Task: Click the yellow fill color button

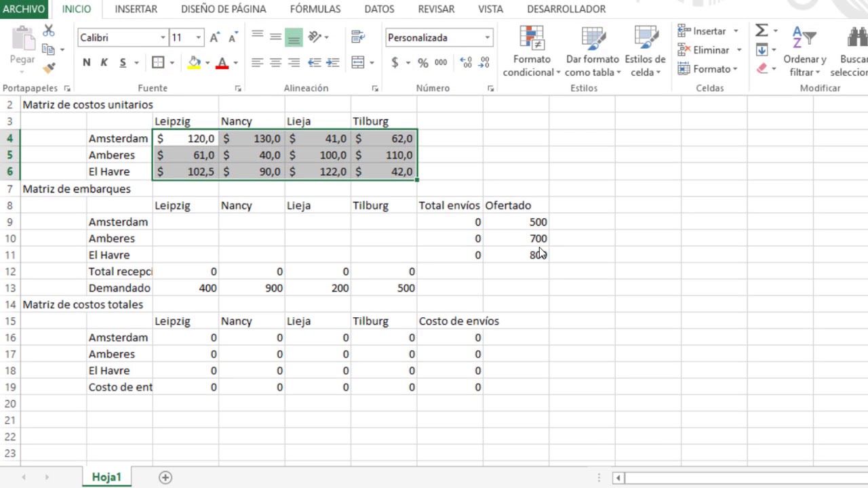Action: [194, 62]
